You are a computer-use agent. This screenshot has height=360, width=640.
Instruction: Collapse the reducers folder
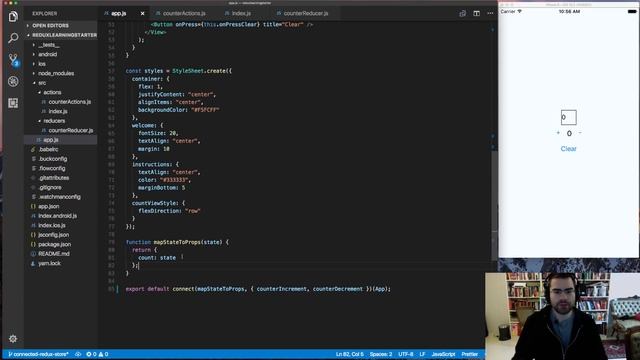54,121
